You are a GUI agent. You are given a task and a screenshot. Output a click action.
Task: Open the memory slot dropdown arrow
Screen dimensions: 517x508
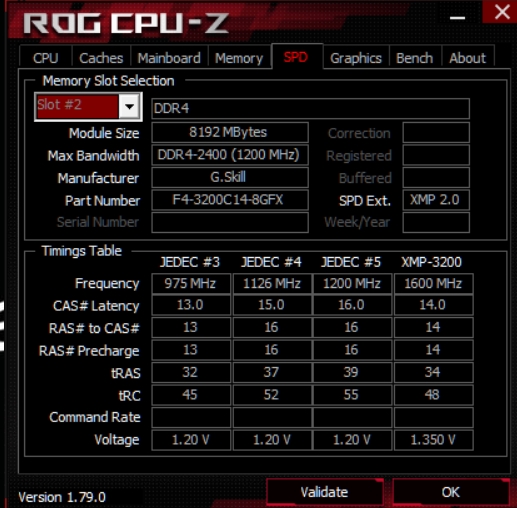(x=129, y=107)
